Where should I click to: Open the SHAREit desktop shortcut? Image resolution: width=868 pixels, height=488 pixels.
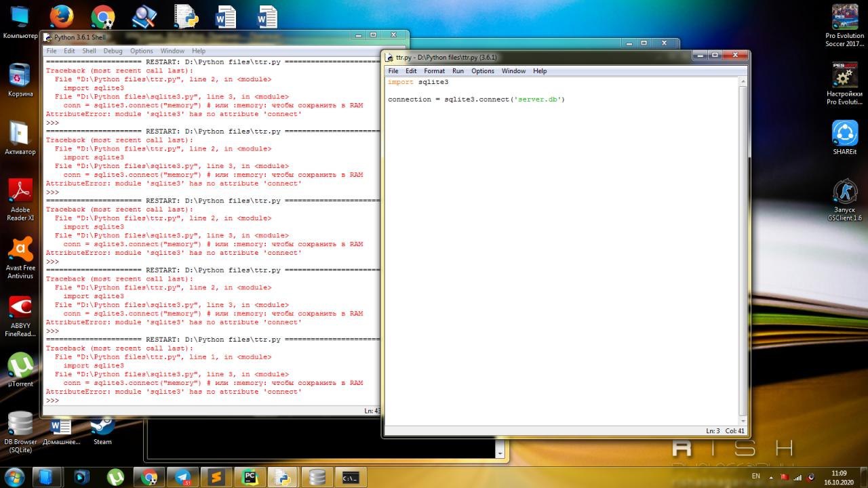845,138
